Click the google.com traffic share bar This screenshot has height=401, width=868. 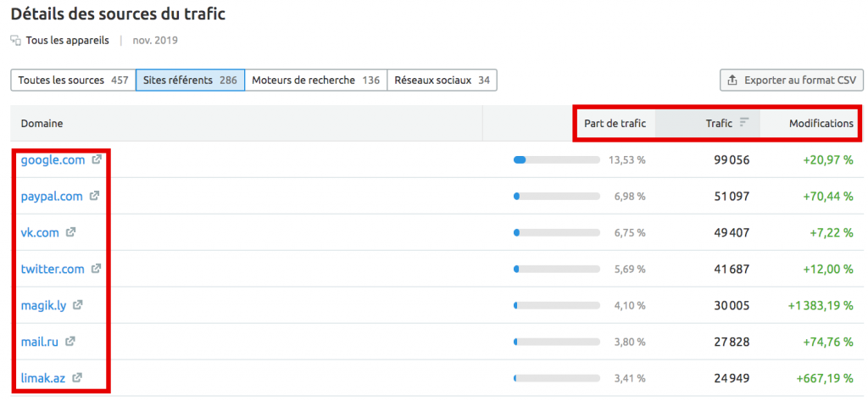(x=556, y=160)
